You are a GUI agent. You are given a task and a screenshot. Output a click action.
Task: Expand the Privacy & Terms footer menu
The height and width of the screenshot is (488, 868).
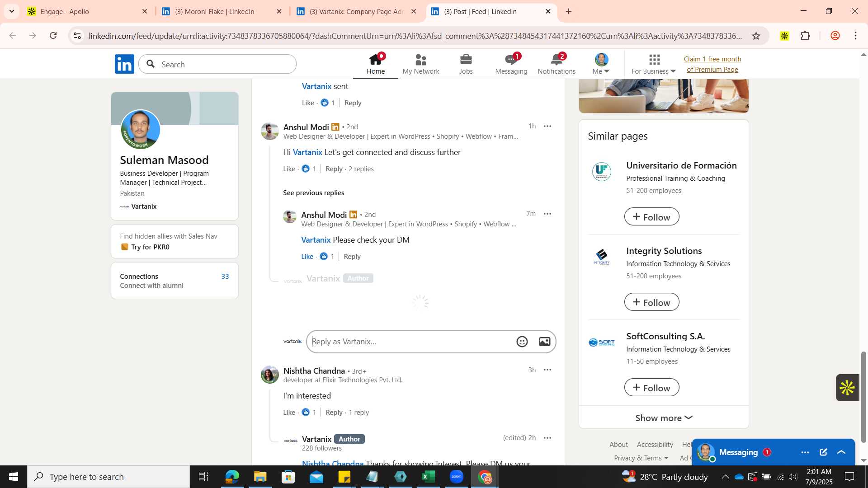click(x=641, y=458)
